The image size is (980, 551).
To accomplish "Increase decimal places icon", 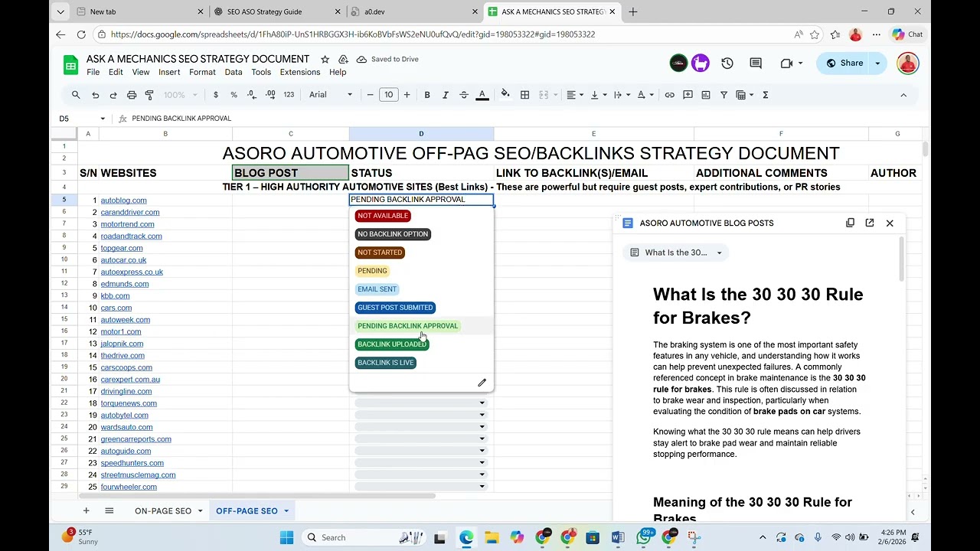I will point(270,95).
